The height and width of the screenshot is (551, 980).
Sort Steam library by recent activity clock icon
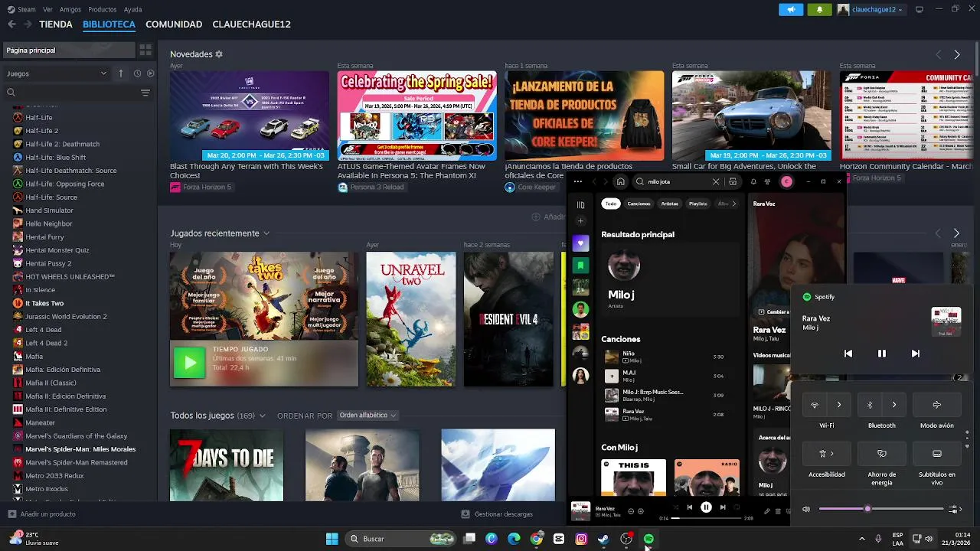(x=137, y=73)
